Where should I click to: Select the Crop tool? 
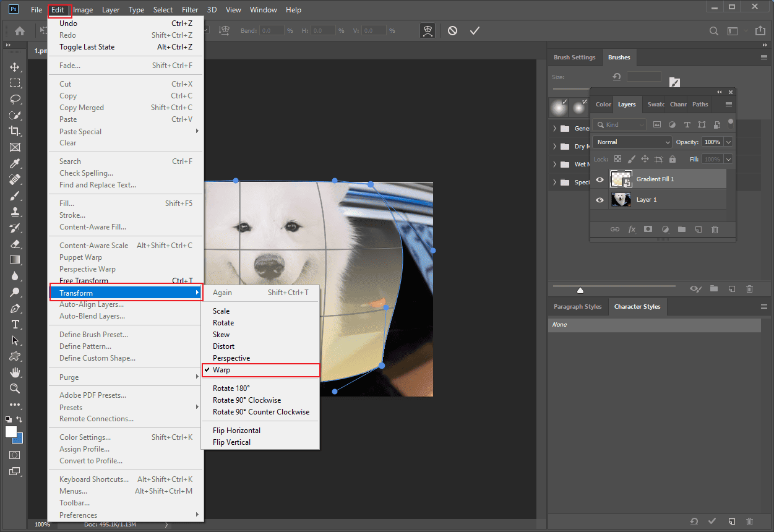coord(15,131)
